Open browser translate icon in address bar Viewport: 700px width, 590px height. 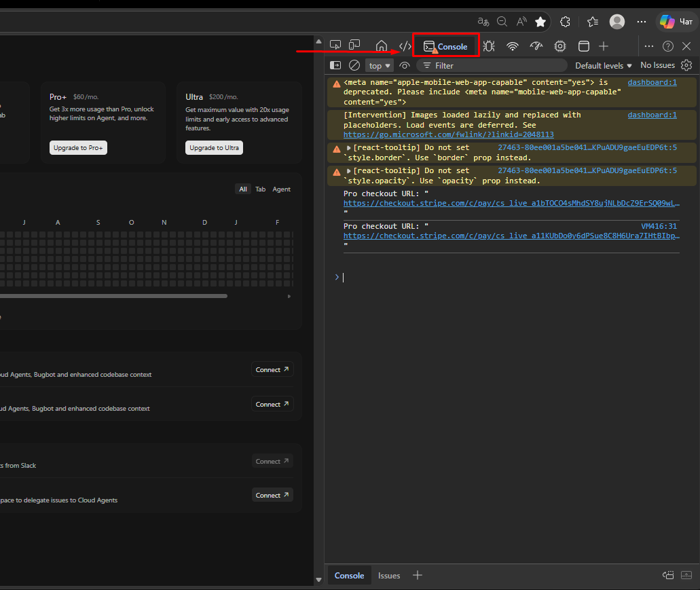point(483,22)
